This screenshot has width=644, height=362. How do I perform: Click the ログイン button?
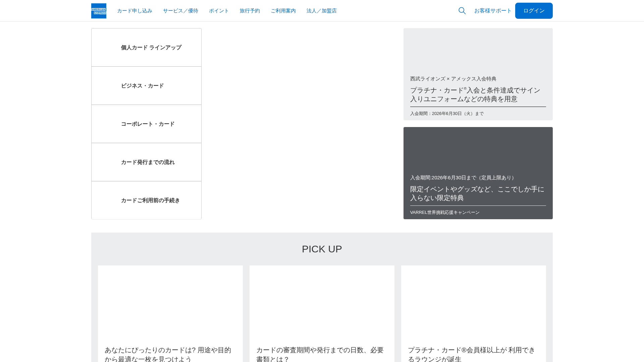point(534,11)
